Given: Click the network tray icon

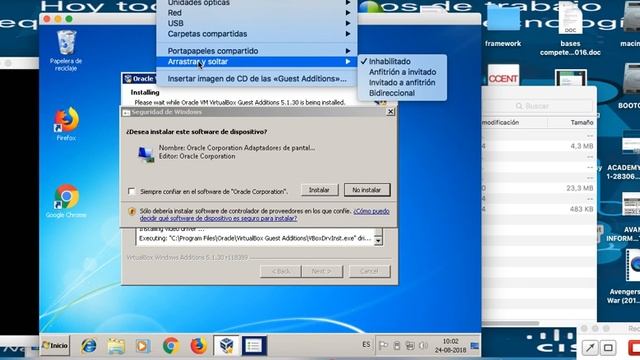Looking at the screenshot, I should coord(410,346).
